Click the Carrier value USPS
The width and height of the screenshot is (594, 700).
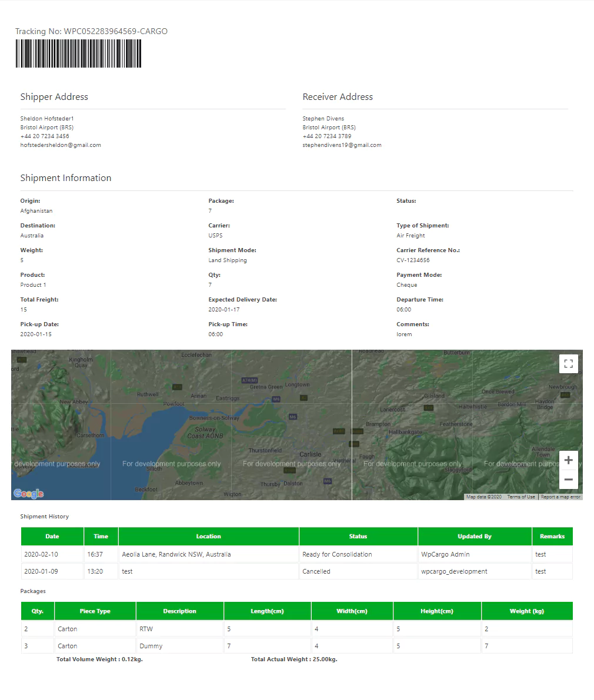[x=215, y=235]
